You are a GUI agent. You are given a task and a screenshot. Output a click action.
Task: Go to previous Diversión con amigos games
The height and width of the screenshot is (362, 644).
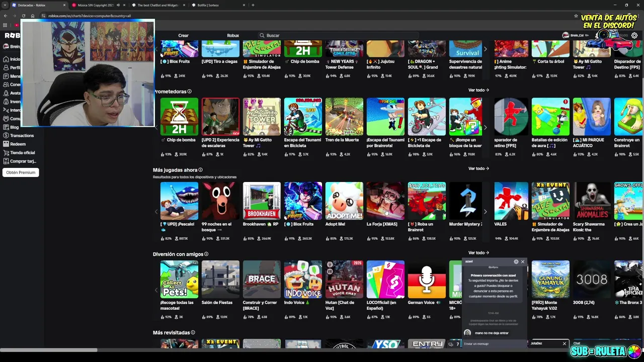(156, 290)
